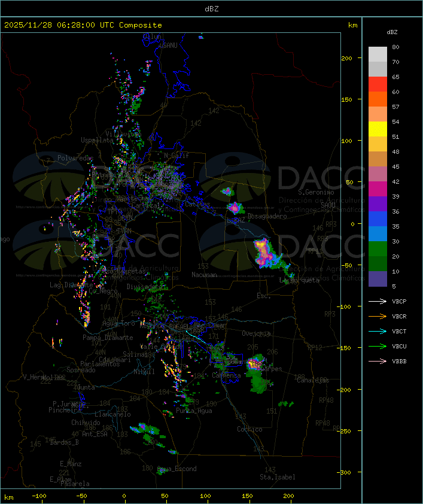Pick the gold 48-51 dBZ swatch
Screen dimensions: 423x504
378,144
